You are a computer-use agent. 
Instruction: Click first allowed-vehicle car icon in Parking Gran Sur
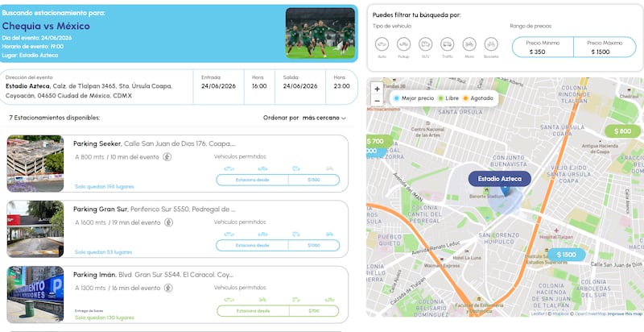[x=229, y=234]
